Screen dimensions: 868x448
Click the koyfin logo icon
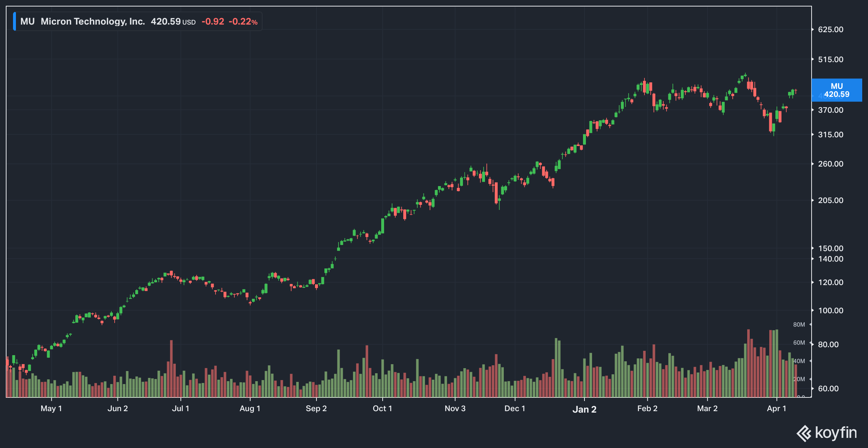tap(804, 433)
